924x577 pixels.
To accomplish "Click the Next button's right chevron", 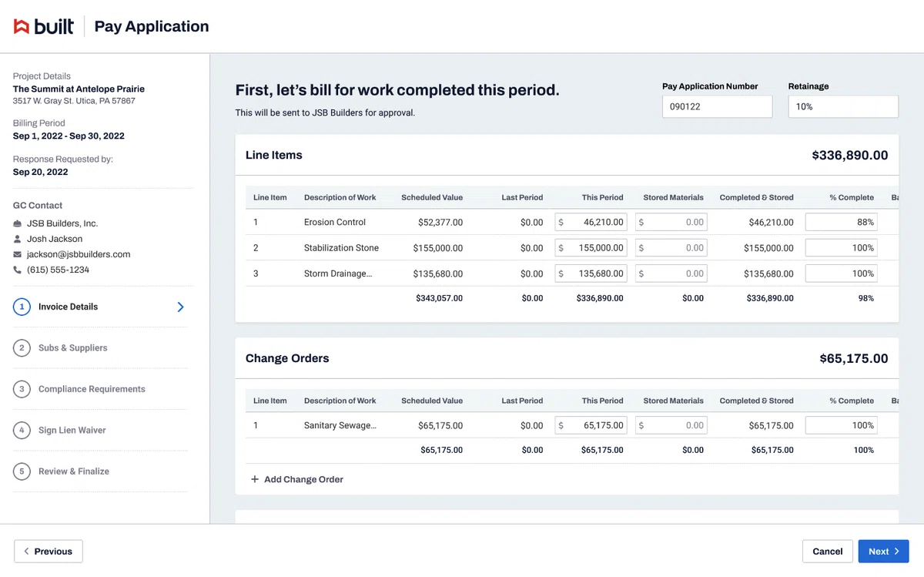I will pos(897,552).
